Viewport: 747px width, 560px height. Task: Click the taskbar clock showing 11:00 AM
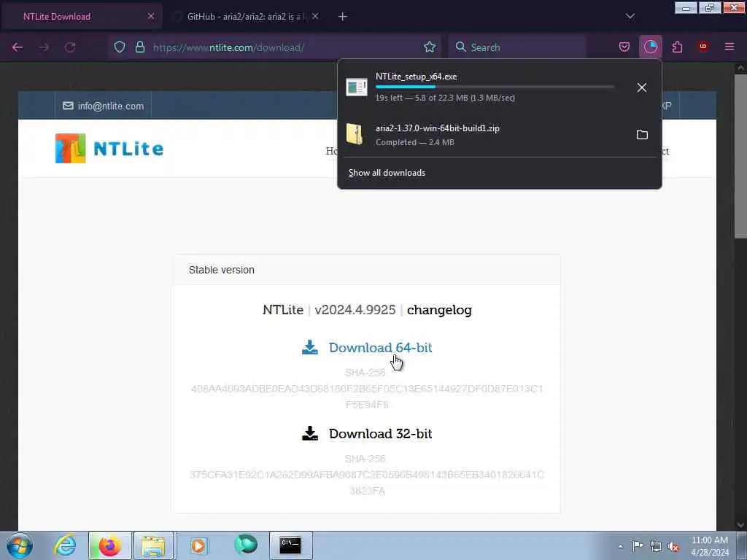pyautogui.click(x=709, y=546)
